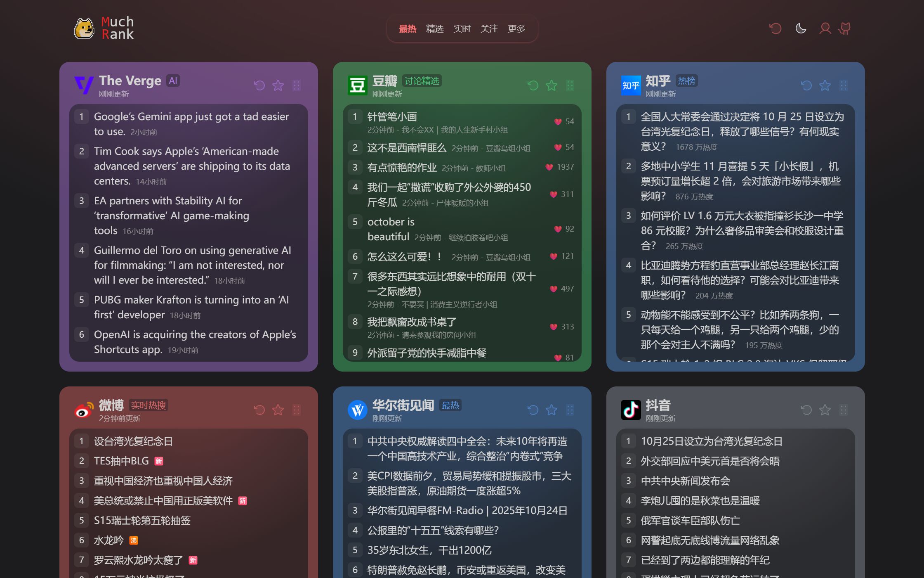Screen dimensions: 924x578
Task: Favorite the 微博 实时热搜 card
Action: point(278,410)
